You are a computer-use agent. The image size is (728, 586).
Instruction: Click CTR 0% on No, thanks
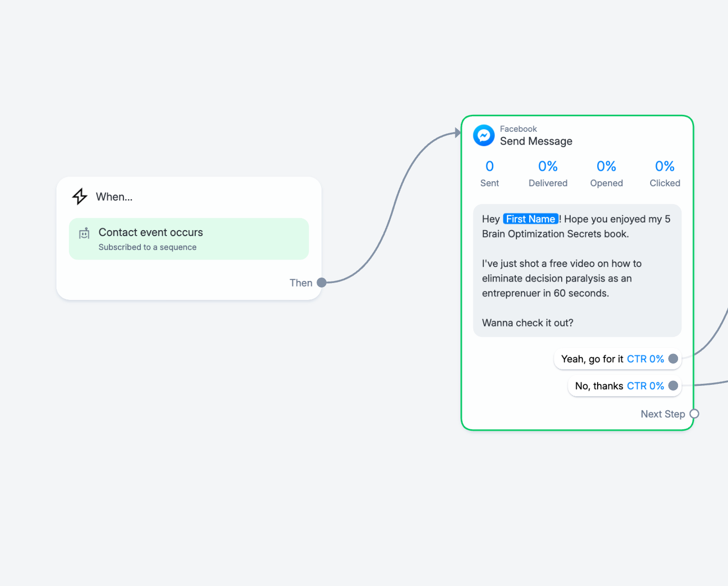(x=646, y=386)
